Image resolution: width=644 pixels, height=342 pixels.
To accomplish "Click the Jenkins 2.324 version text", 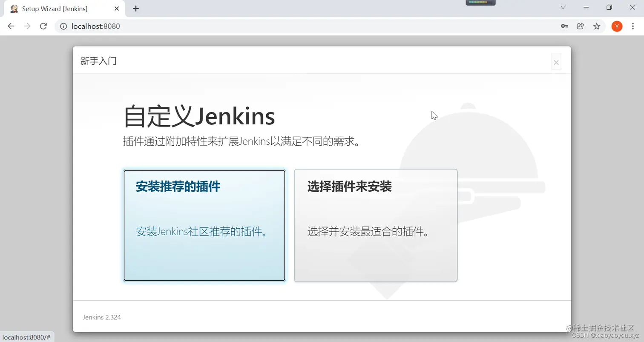I will click(x=102, y=317).
